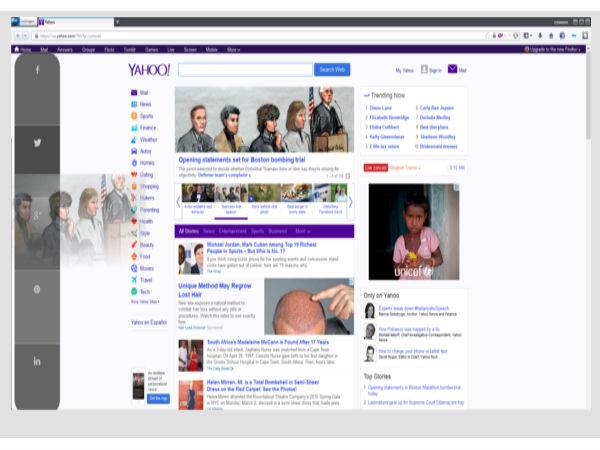The image size is (600, 450).
Task: Select the Finance icon in sidebar
Action: coord(134,128)
